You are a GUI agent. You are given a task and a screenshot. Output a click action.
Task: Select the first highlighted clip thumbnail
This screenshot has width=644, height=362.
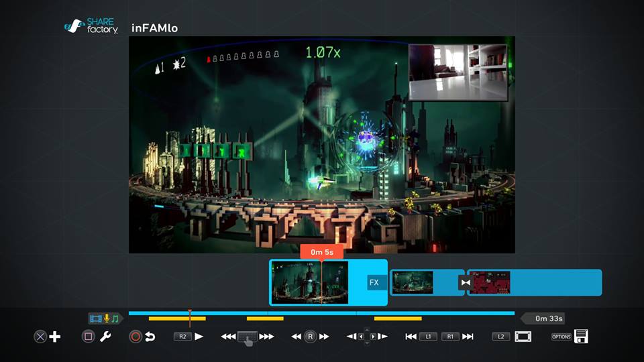tap(310, 282)
